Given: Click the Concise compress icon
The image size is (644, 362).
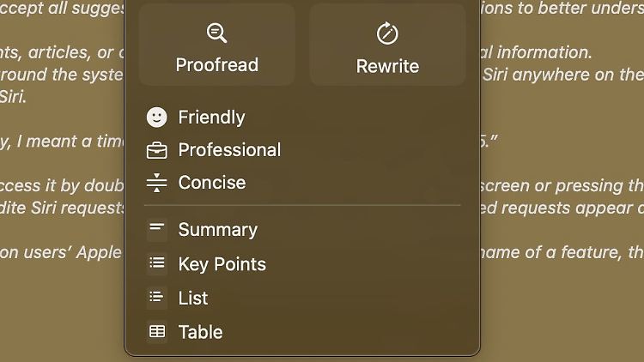Looking at the screenshot, I should (x=157, y=183).
